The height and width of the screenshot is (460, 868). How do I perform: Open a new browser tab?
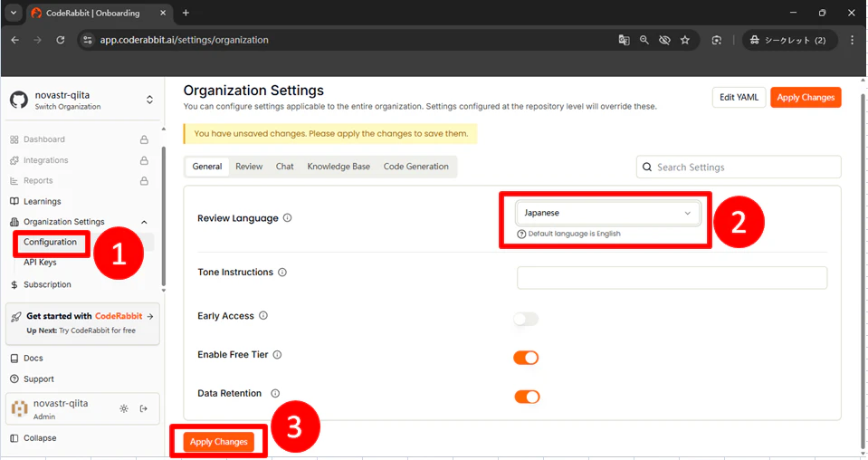click(186, 13)
